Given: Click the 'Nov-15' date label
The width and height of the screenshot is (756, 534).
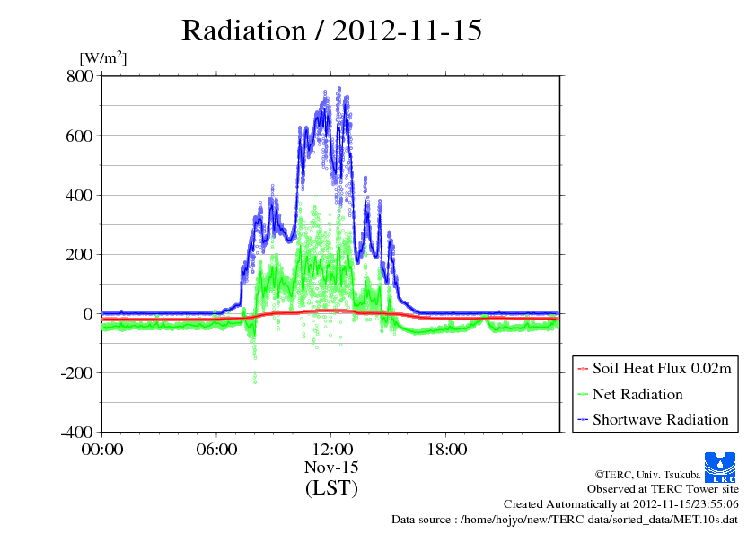Looking at the screenshot, I should [331, 467].
